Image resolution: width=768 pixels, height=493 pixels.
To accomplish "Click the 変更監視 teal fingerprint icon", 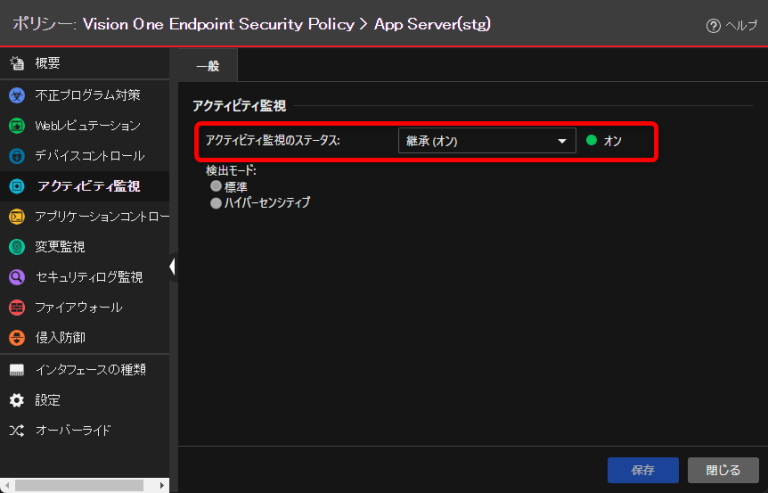I will (x=17, y=247).
